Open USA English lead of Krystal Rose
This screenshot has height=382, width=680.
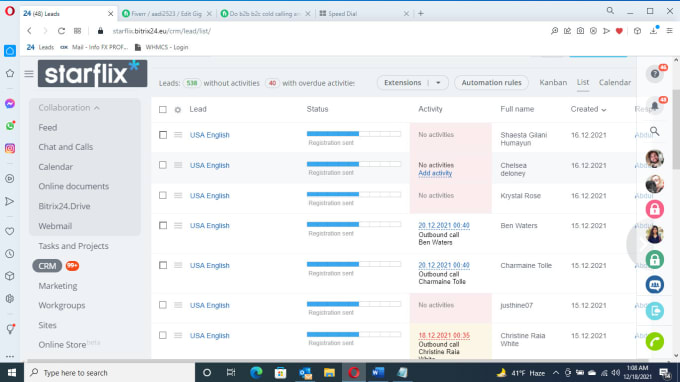[x=209, y=196]
